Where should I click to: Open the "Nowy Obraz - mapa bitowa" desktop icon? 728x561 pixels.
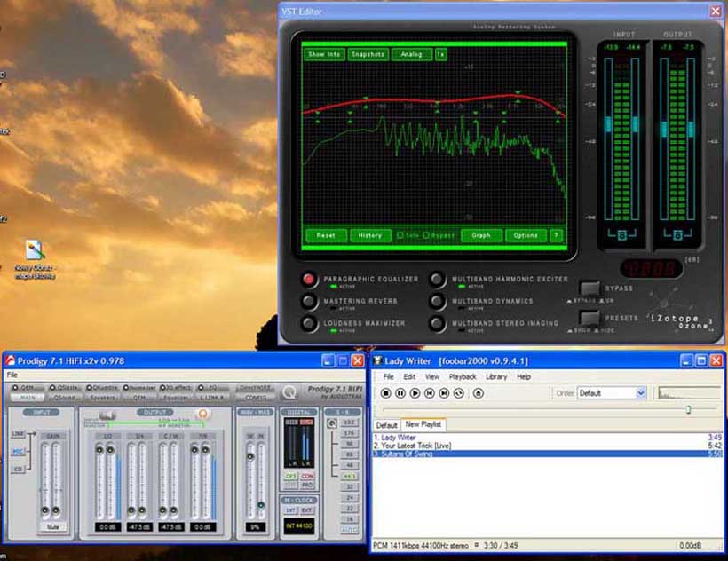[35, 260]
